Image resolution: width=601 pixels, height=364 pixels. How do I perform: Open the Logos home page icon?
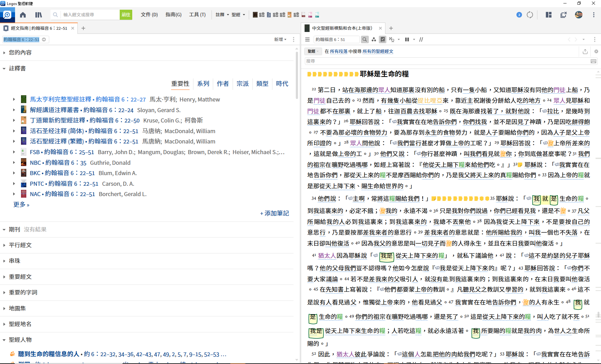pos(23,15)
